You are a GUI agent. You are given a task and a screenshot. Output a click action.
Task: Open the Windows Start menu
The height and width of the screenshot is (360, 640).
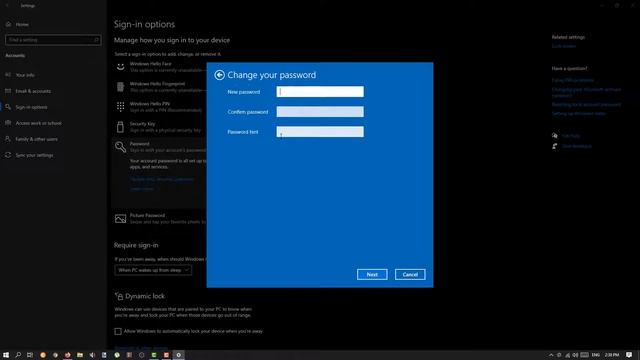coord(6,355)
